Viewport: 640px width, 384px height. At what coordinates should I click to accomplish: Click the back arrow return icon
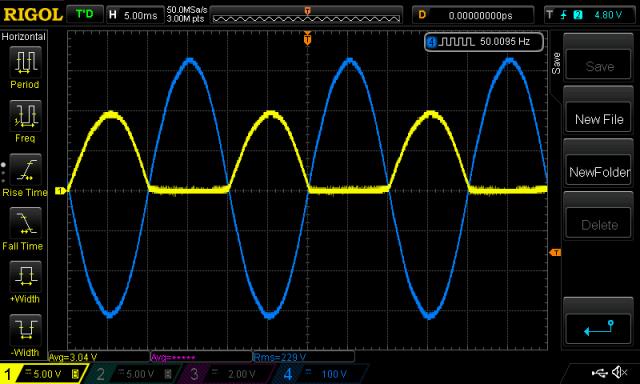click(x=598, y=329)
